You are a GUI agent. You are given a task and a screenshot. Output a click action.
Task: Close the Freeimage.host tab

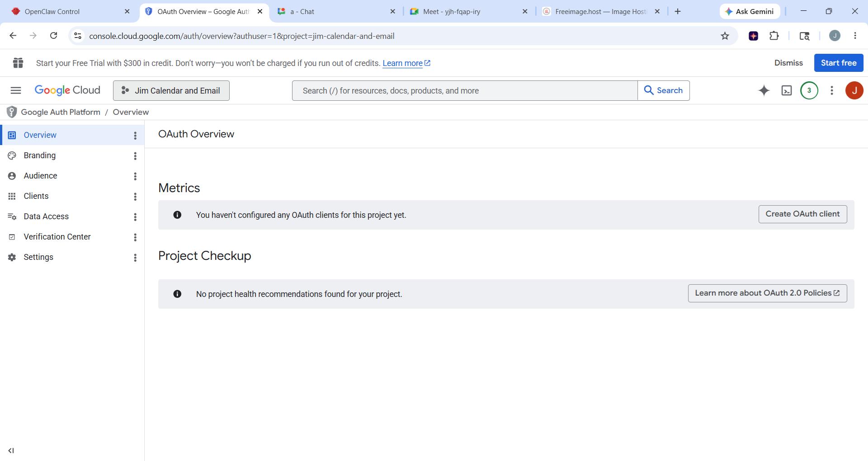657,11
